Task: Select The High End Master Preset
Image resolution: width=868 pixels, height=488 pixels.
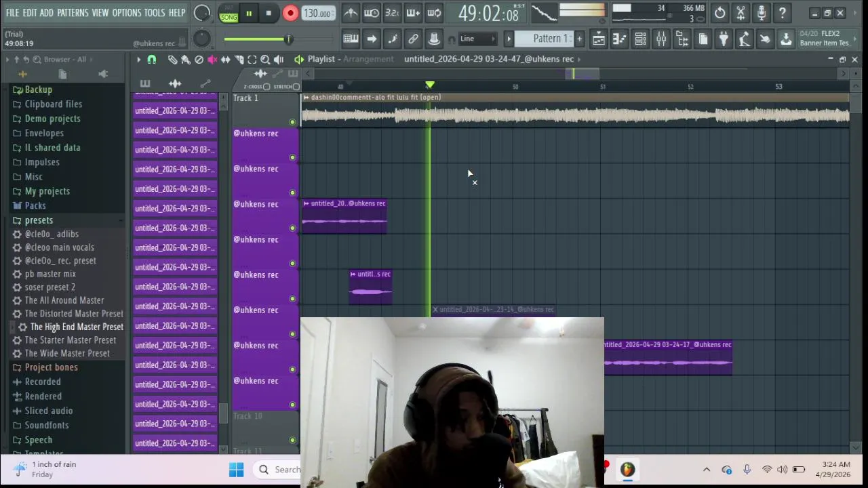Action: click(x=77, y=327)
